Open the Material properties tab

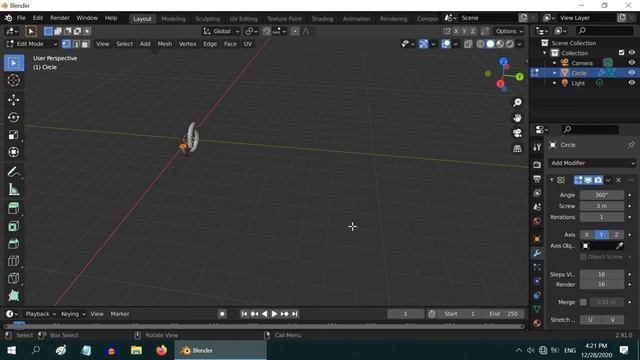[537, 323]
